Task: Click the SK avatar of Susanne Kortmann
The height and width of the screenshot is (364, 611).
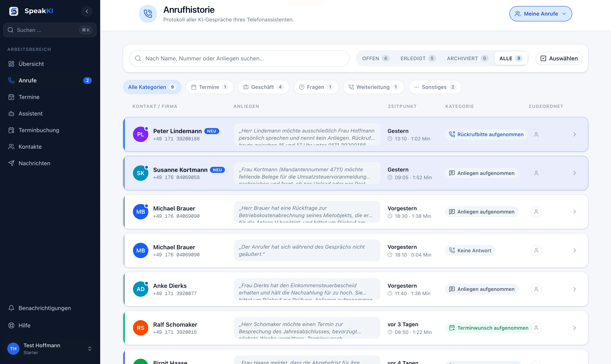Action: [x=141, y=173]
